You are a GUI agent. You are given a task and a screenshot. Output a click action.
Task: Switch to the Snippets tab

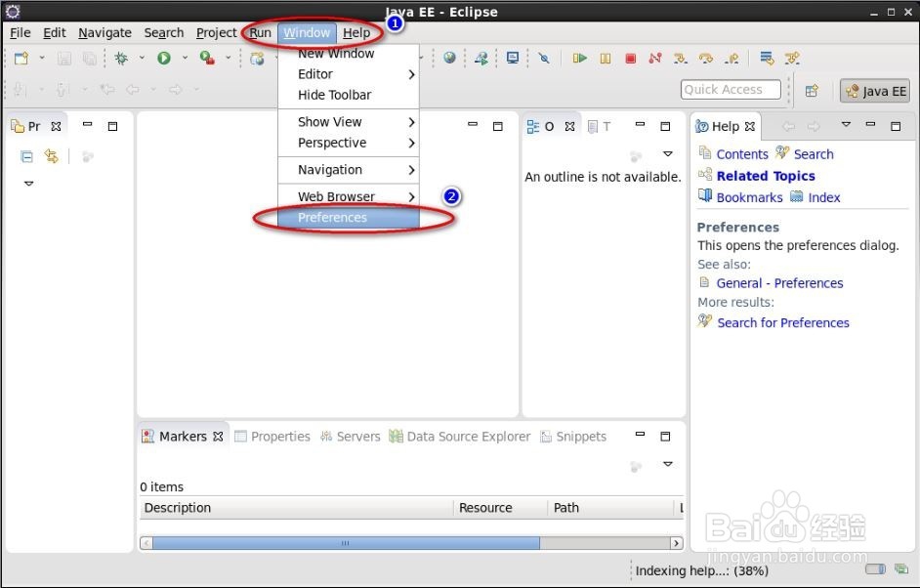coord(573,437)
